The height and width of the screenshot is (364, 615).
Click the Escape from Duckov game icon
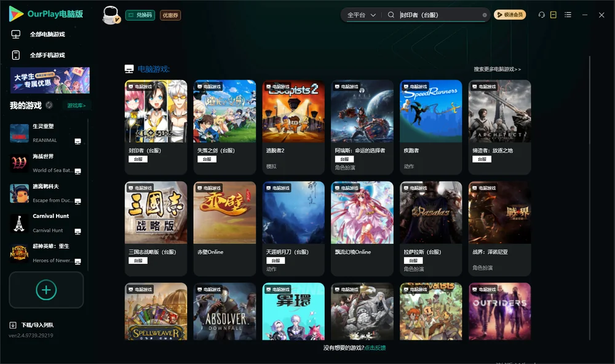[x=19, y=193]
